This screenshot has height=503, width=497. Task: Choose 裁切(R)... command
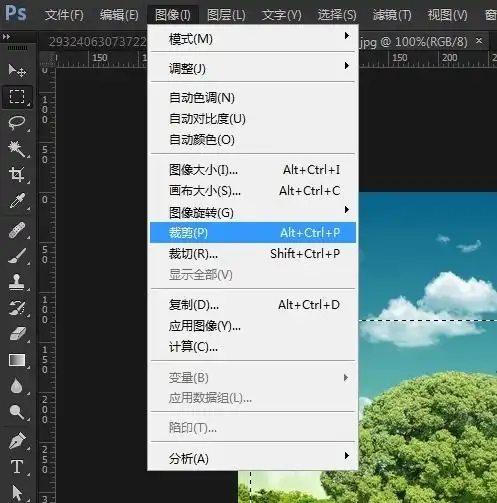[253, 254]
